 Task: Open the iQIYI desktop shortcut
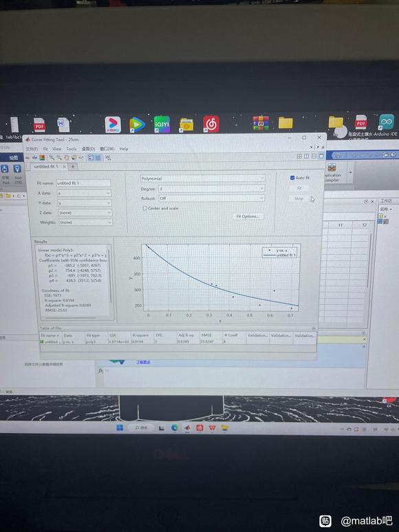click(162, 124)
